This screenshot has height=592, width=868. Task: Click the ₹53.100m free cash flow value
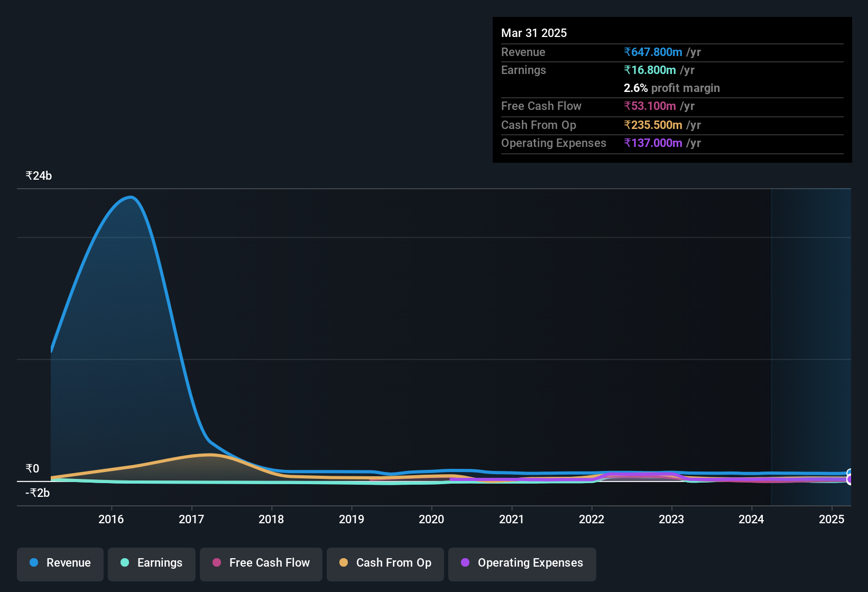pyautogui.click(x=650, y=106)
